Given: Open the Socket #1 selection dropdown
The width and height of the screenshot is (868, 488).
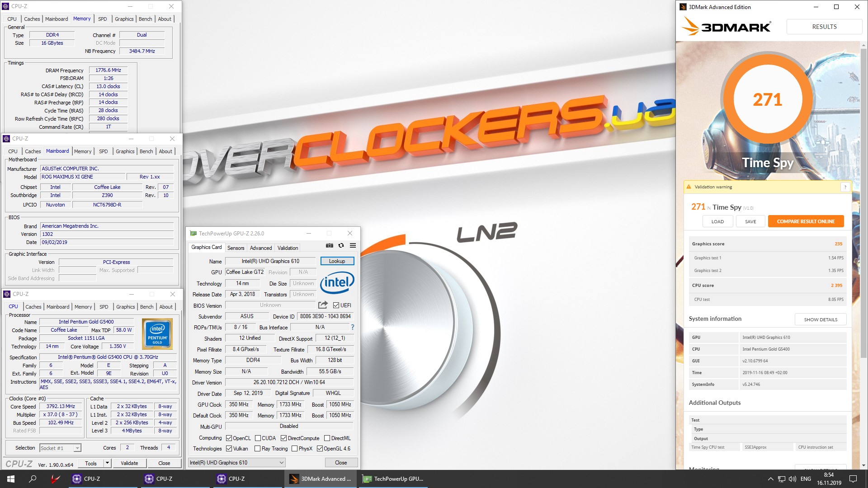Looking at the screenshot, I should [x=60, y=448].
